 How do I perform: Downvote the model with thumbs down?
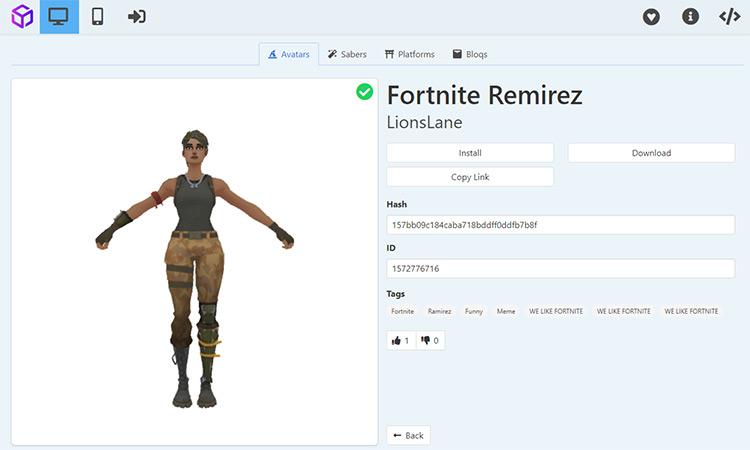(430, 340)
